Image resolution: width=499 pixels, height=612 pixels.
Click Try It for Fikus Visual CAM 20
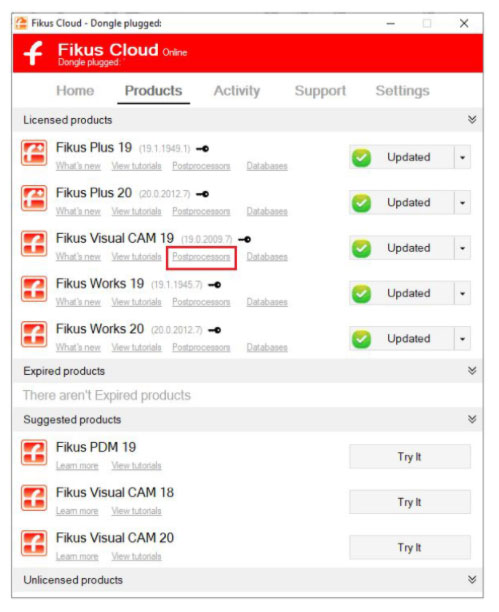click(410, 547)
